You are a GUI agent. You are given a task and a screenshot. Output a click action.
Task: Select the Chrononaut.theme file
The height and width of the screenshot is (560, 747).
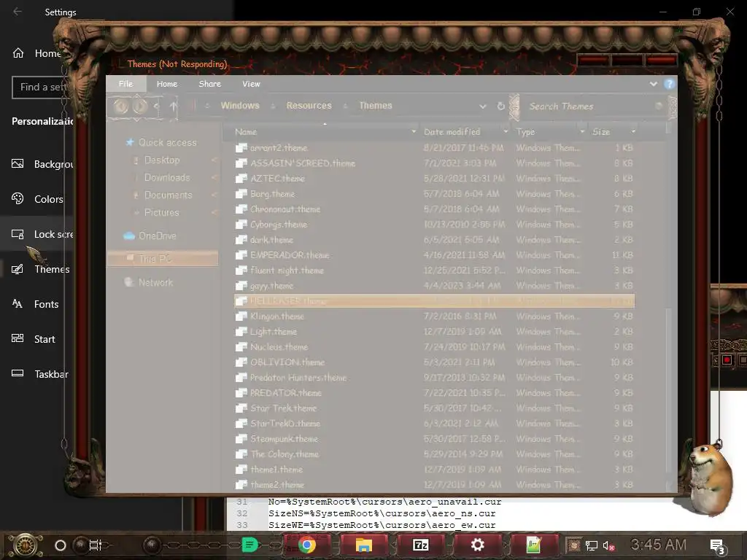pos(434,209)
